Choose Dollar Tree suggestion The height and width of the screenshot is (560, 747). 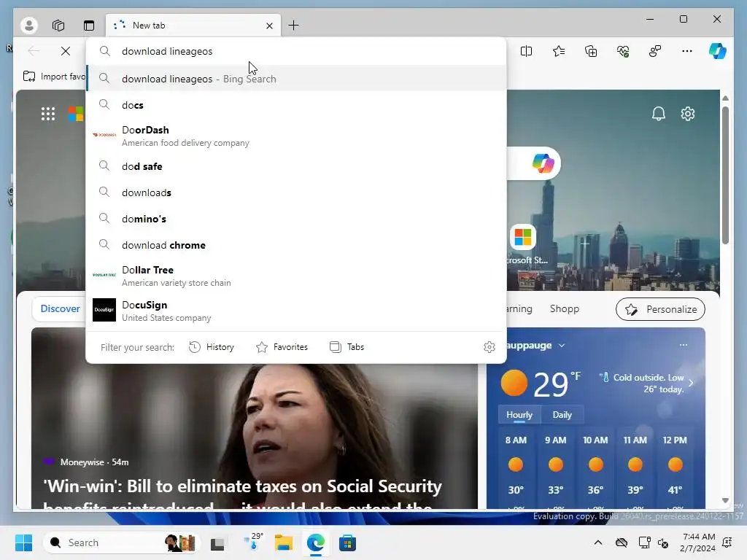coord(296,276)
